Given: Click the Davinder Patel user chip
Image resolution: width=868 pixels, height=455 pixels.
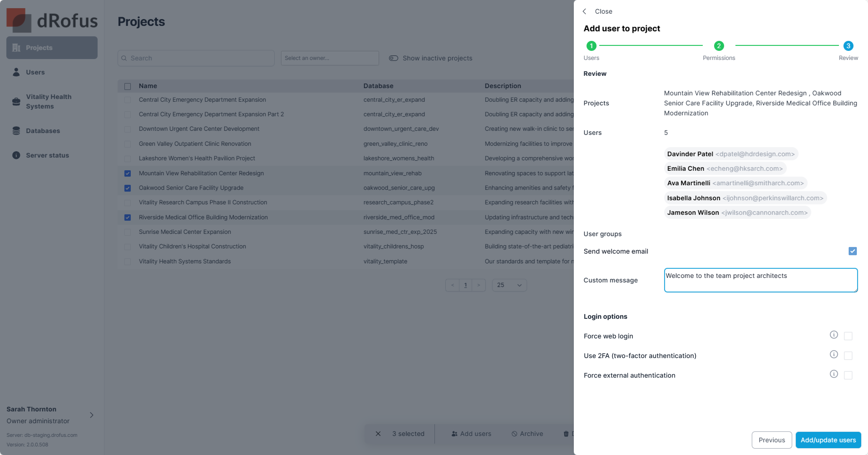Looking at the screenshot, I should [731, 154].
